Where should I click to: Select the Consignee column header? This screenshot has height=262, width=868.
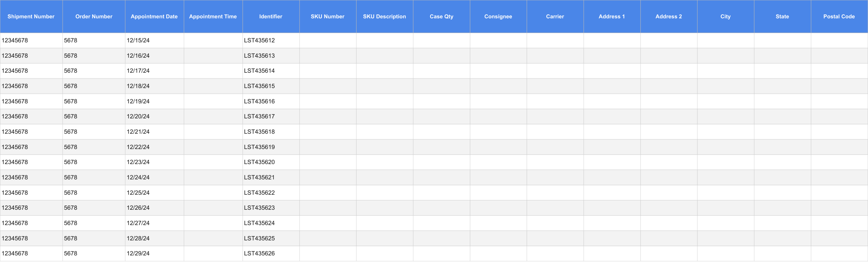point(498,16)
